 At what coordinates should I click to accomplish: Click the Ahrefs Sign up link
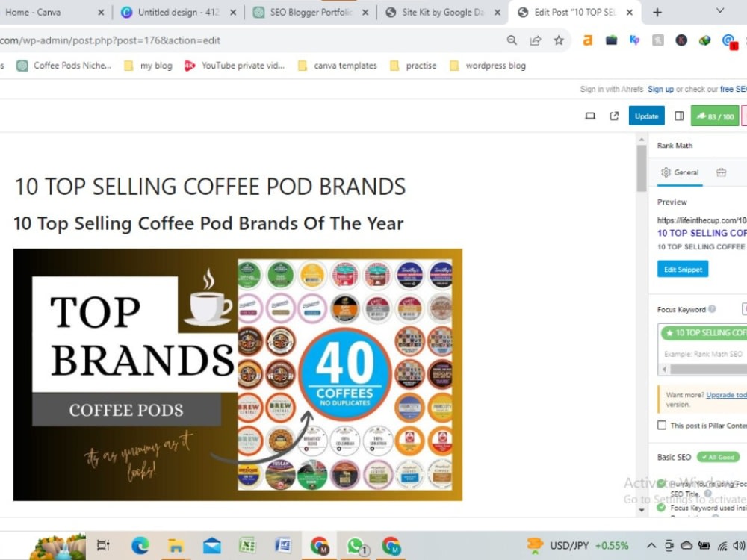click(660, 89)
